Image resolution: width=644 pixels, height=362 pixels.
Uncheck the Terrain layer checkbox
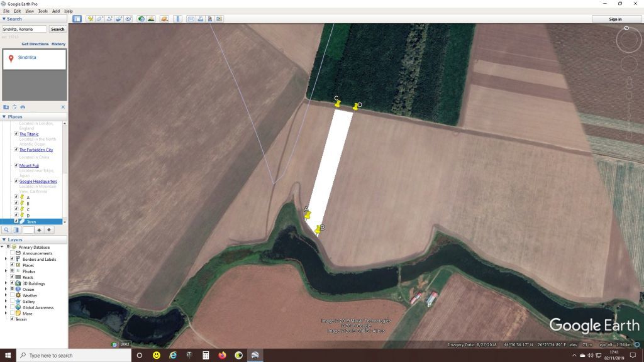(x=12, y=319)
